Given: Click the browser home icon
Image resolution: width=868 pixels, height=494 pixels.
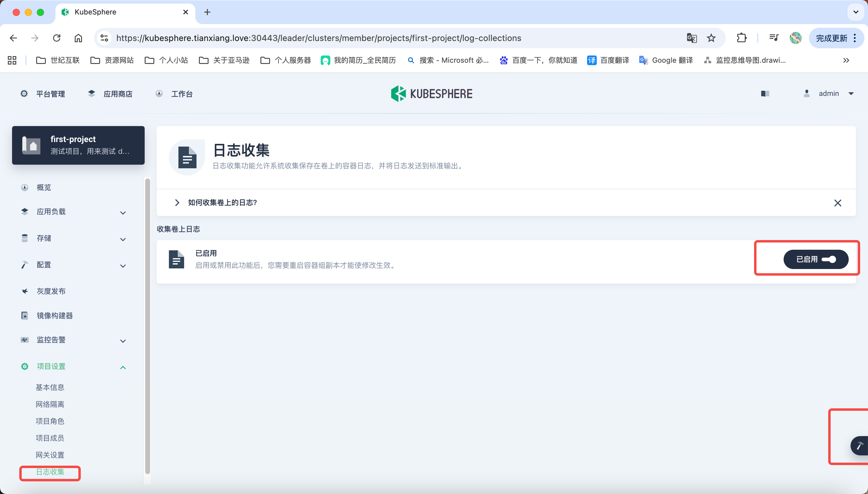Looking at the screenshot, I should (78, 38).
